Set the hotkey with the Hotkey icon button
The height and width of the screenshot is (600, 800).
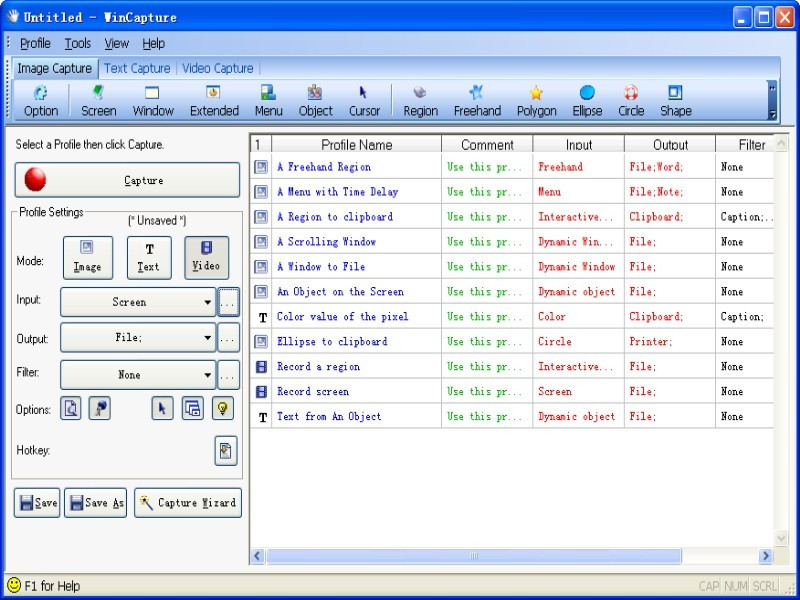226,451
